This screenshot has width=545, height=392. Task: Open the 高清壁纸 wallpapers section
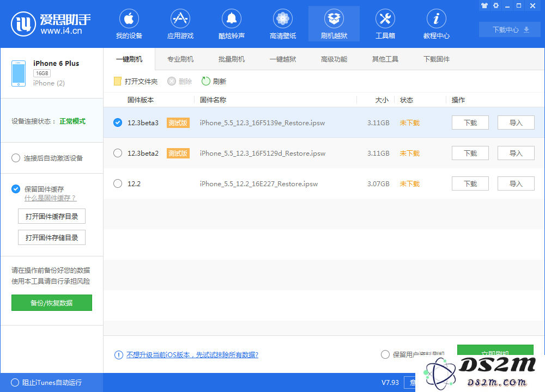click(x=282, y=24)
